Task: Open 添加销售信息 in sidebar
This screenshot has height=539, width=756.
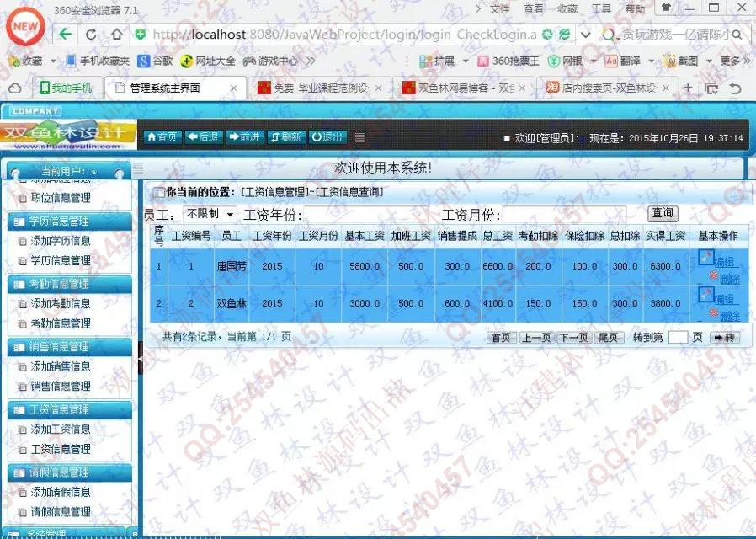Action: tap(61, 366)
